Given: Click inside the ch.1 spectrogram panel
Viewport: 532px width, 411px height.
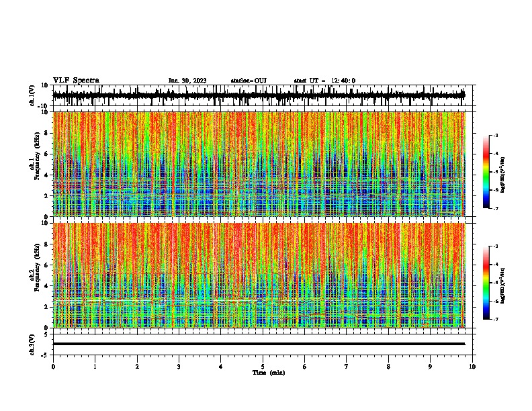Looking at the screenshot, I should point(259,164).
